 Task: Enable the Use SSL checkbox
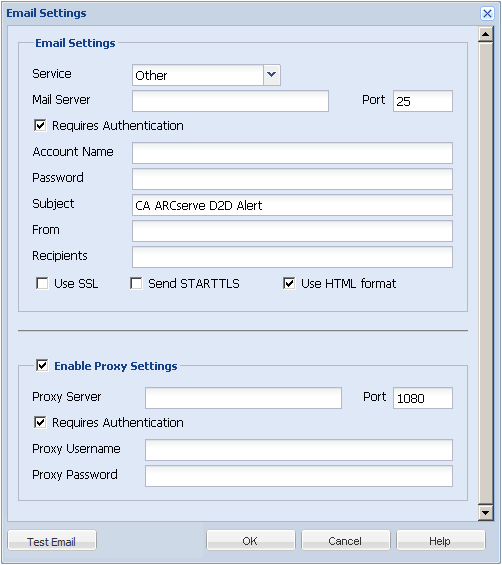[42, 284]
